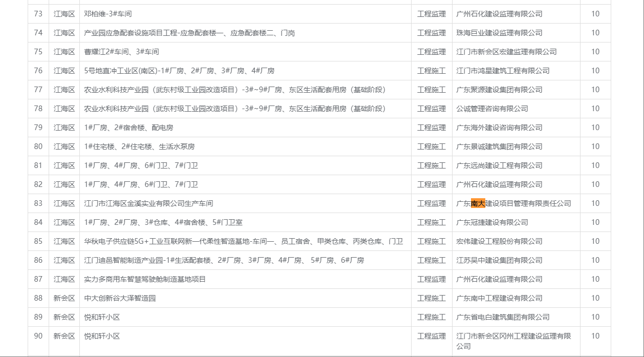Click row number 87
644x357 pixels.
(38, 279)
